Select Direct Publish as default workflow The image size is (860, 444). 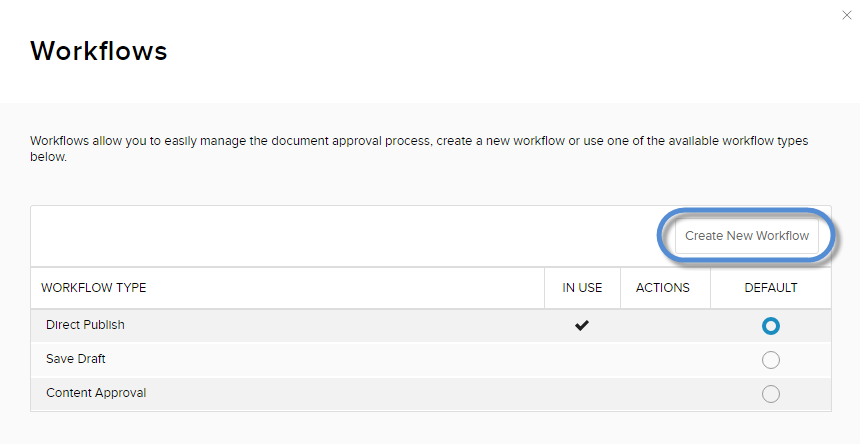(770, 326)
